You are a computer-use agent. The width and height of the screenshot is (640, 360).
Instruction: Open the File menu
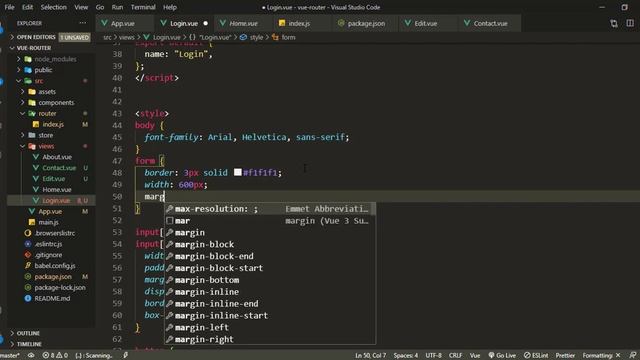click(9, 7)
